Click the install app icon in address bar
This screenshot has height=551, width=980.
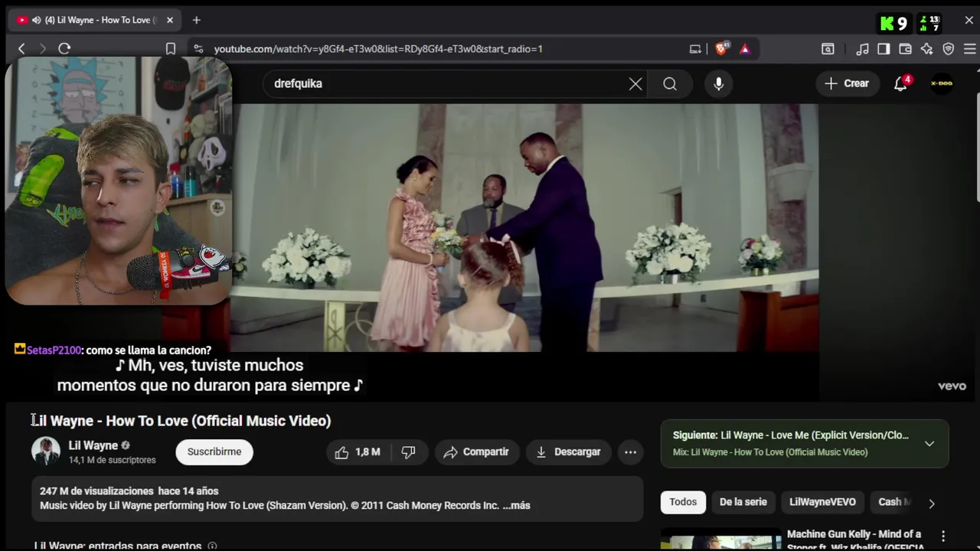695,48
